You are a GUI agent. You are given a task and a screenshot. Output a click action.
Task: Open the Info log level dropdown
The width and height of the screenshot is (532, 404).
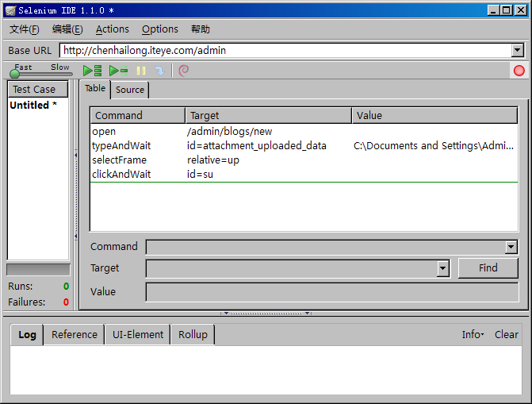(473, 335)
